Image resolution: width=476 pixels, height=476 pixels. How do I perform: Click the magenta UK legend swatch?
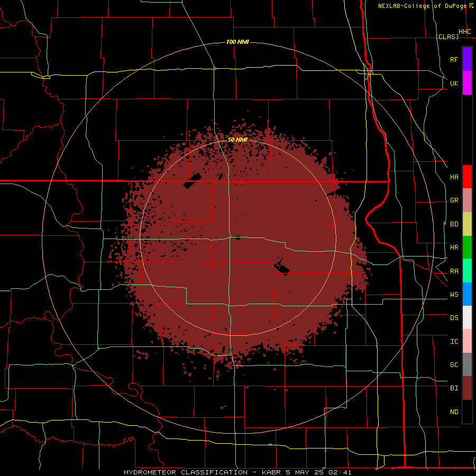[x=467, y=83]
